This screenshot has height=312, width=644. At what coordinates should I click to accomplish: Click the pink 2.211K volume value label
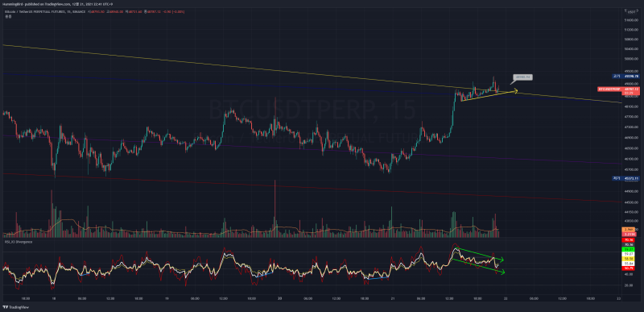point(629,234)
